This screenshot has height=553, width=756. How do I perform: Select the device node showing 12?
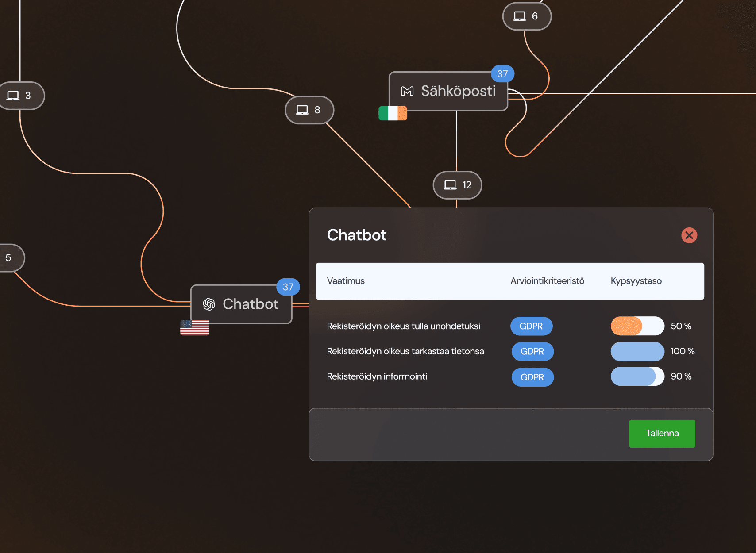[457, 185]
